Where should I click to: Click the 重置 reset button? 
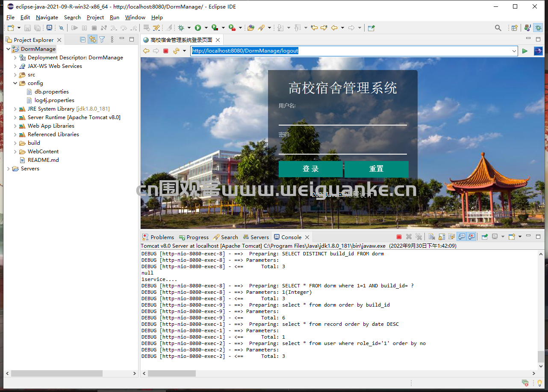coord(377,169)
